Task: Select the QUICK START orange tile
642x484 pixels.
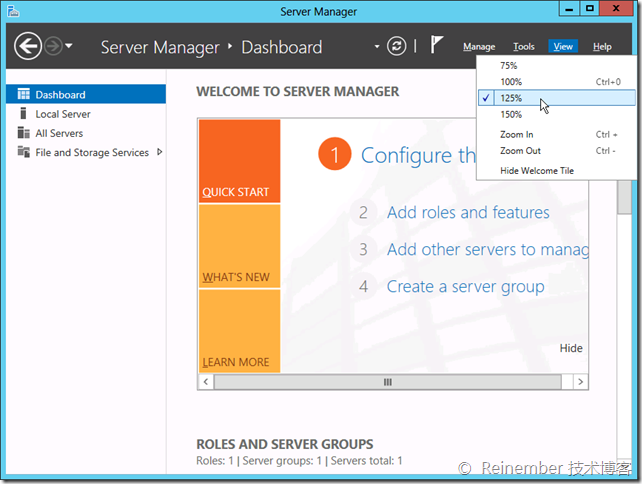Action: click(239, 161)
